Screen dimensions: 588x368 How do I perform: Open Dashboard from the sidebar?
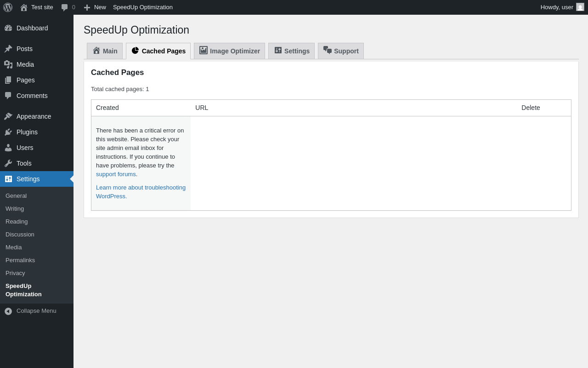click(32, 28)
